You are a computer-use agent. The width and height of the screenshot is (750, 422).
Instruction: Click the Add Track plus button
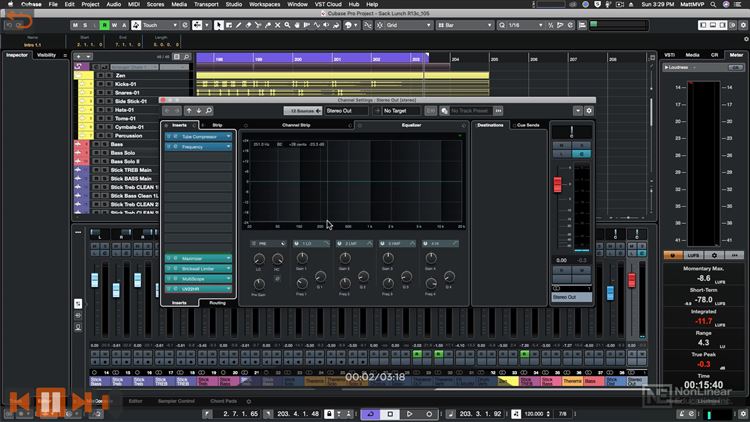coord(78,56)
